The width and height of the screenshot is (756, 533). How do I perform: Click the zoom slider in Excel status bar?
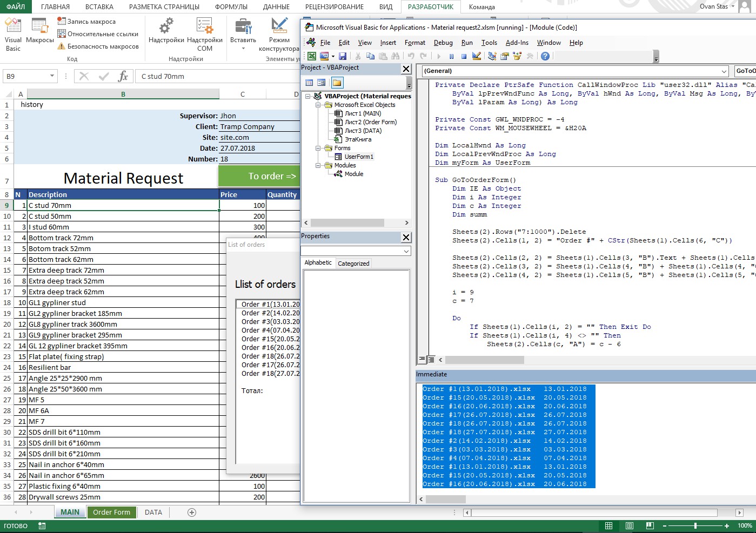695,526
